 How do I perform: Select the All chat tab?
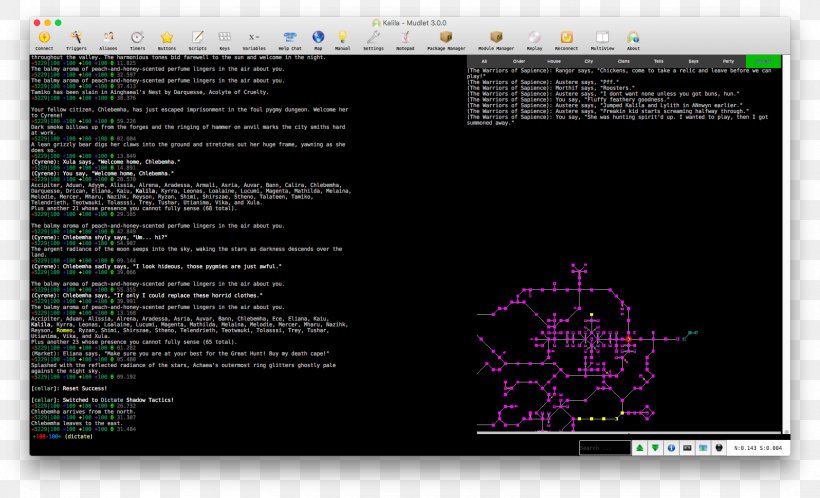[x=484, y=61]
